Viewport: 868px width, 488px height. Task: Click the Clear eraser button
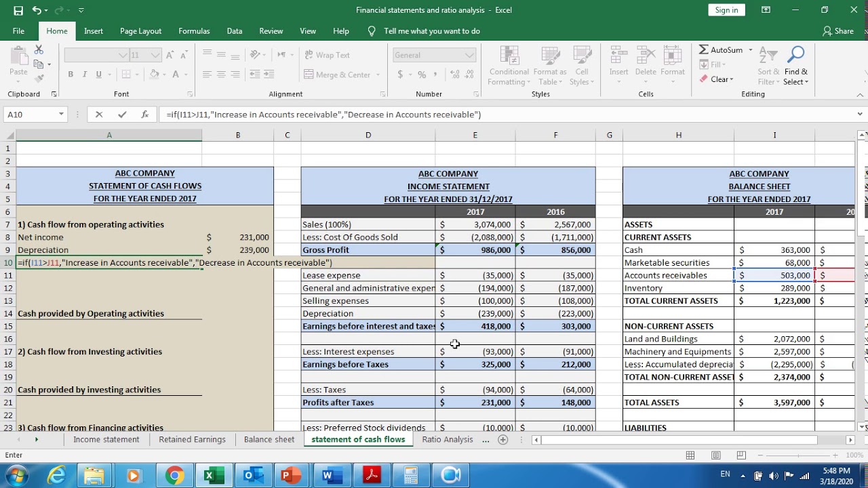pos(716,79)
